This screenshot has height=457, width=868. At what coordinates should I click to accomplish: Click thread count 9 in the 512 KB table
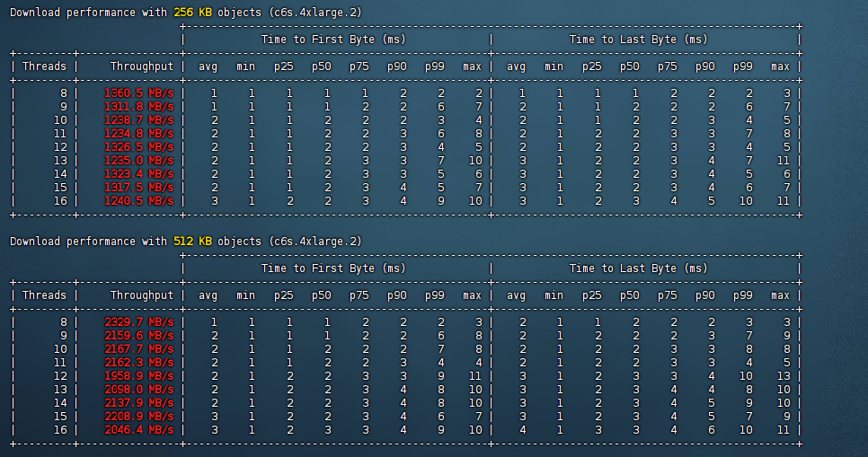coord(64,336)
